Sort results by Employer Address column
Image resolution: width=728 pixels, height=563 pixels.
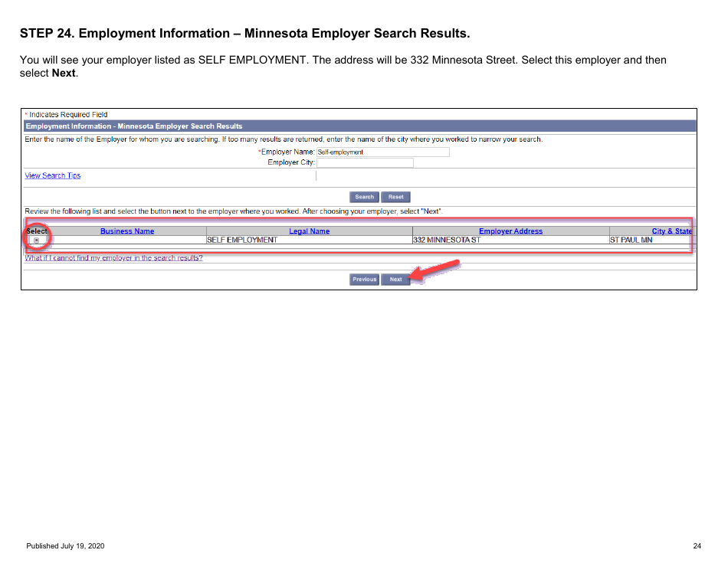point(510,231)
